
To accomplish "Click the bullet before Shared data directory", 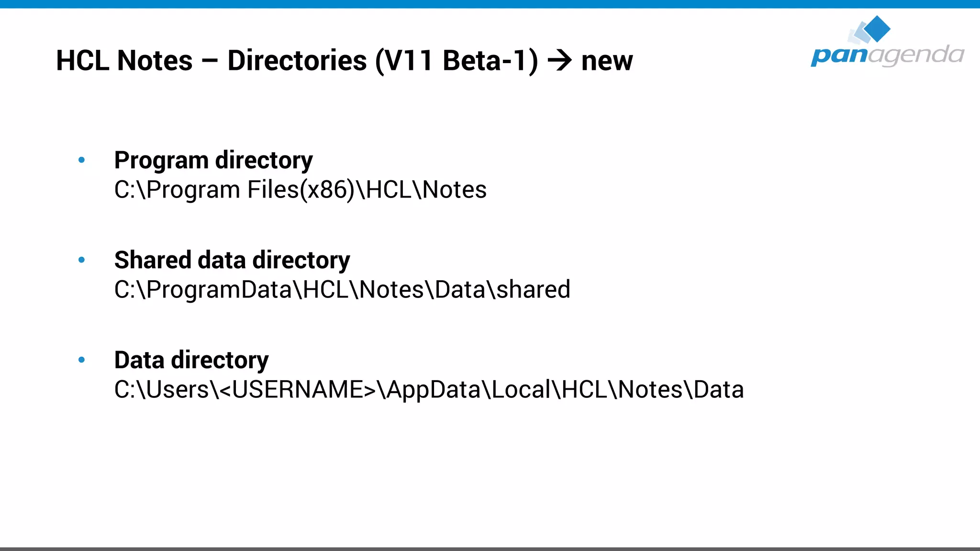I will [x=82, y=260].
